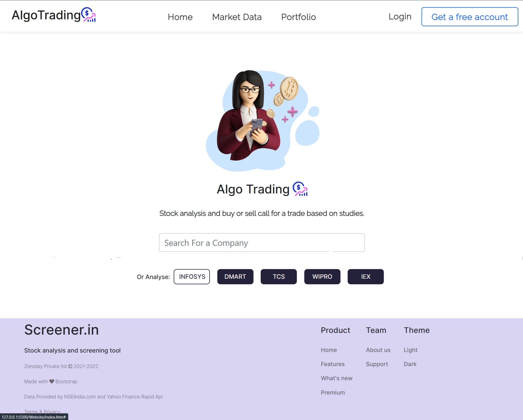
Task: Focus the Search For a Company field
Action: click(262, 243)
